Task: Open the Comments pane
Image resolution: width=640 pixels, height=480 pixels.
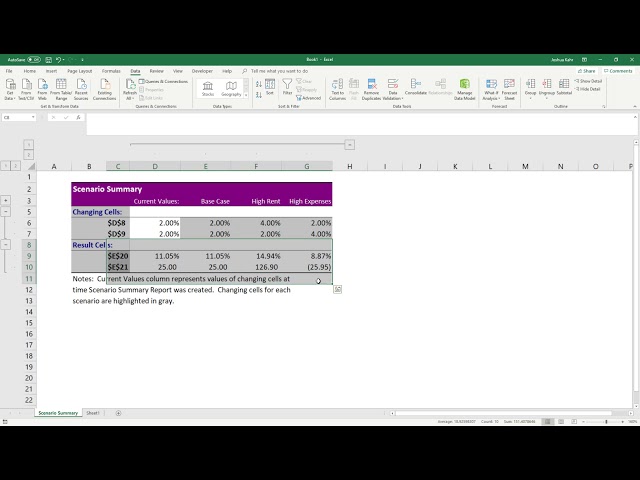Action: click(618, 71)
